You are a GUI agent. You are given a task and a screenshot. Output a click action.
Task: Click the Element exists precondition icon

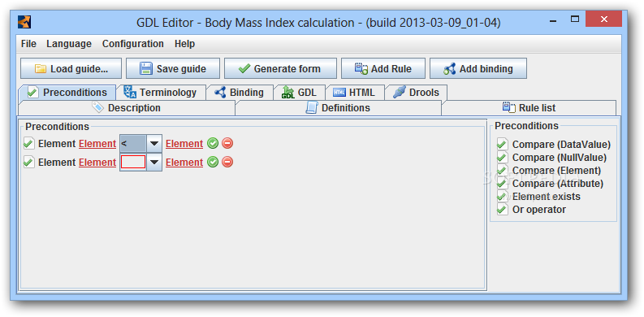tap(502, 196)
